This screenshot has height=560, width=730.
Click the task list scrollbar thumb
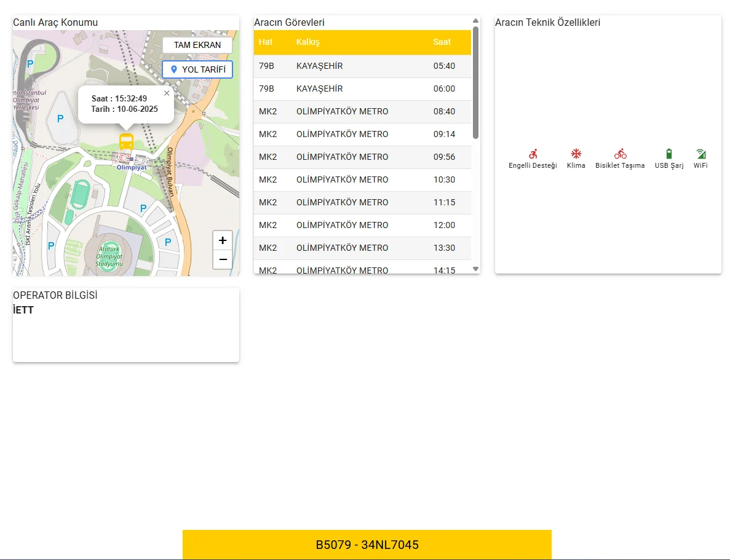click(475, 83)
